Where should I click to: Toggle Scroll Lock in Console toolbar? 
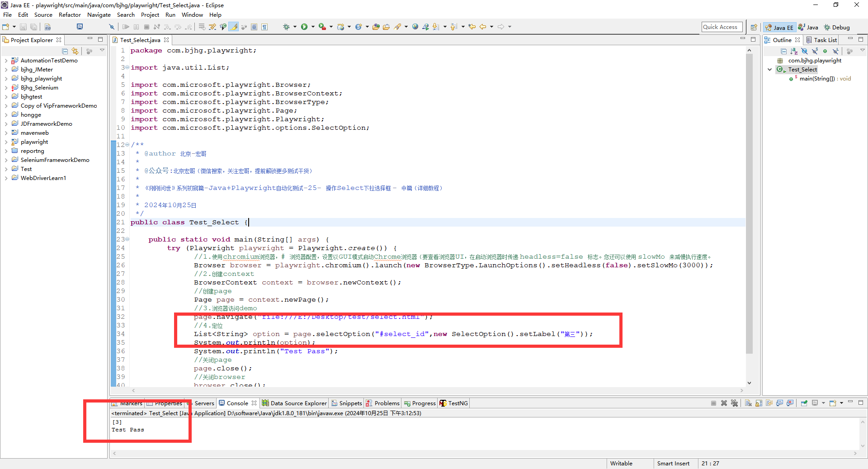tap(759, 403)
